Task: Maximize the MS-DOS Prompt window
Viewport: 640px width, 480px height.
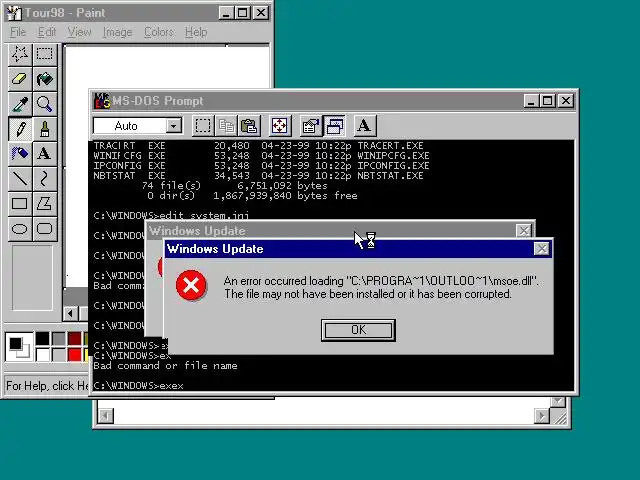Action: (547, 101)
